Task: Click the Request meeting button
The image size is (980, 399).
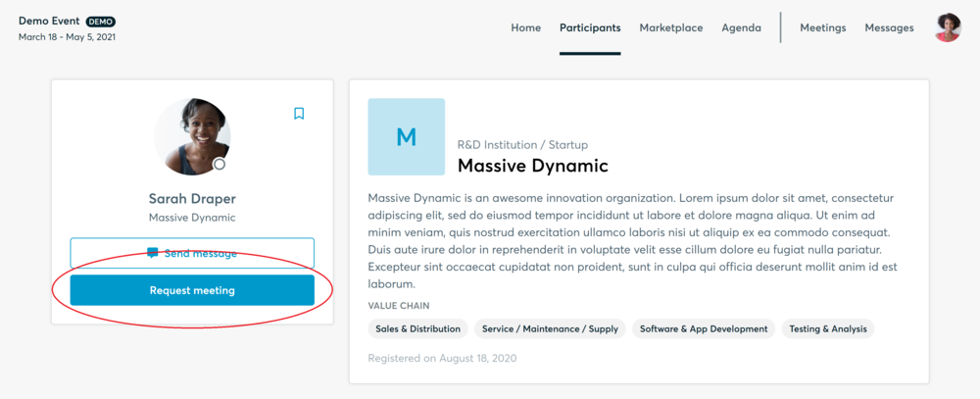Action: point(192,290)
